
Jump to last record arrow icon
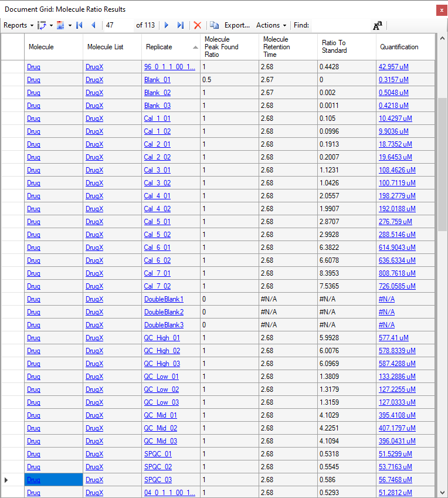(x=181, y=25)
